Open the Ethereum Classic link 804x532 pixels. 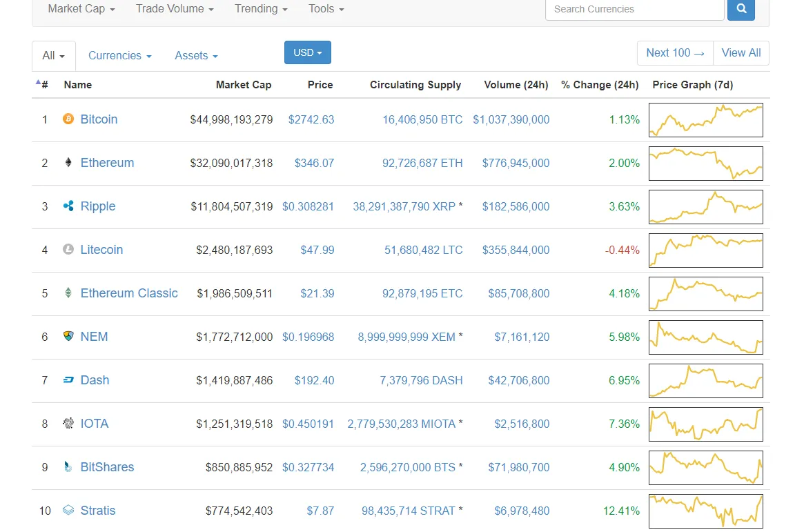[x=129, y=293]
